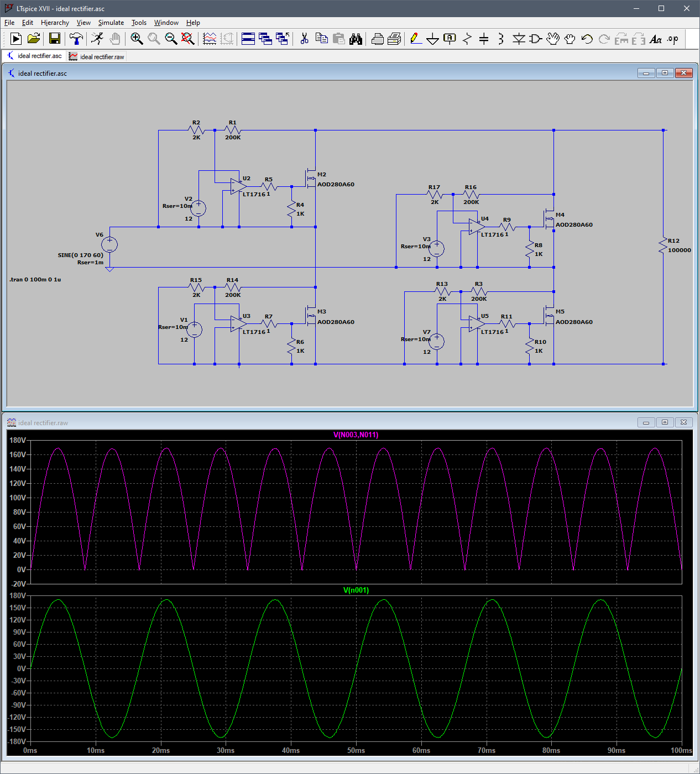The width and height of the screenshot is (700, 774).
Task: Select voltage source V1 symbol
Action: pos(194,330)
